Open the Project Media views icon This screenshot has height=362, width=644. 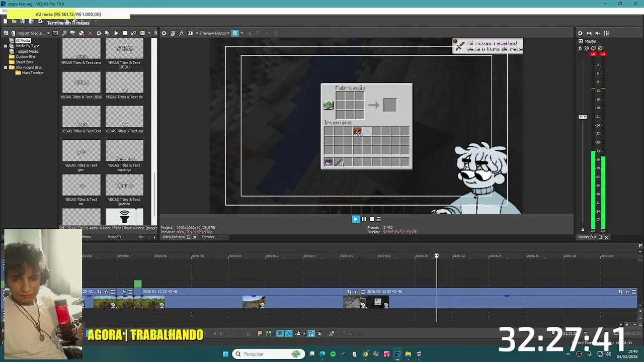(x=142, y=33)
